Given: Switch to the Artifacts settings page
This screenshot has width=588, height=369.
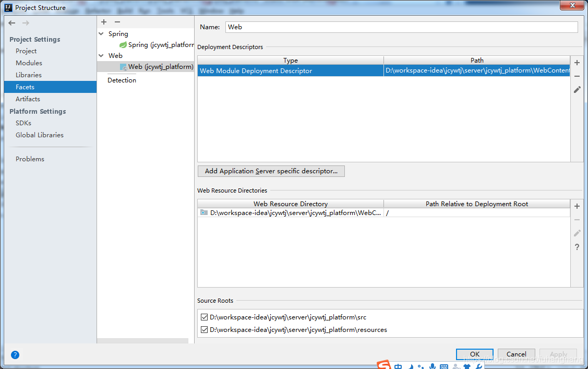Looking at the screenshot, I should click(28, 99).
